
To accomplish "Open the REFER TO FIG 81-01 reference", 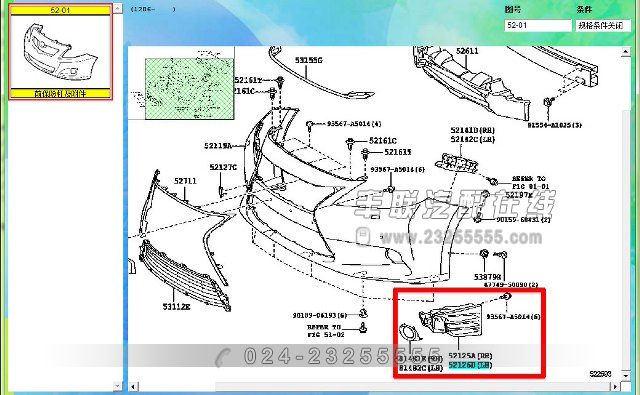I will (x=530, y=182).
